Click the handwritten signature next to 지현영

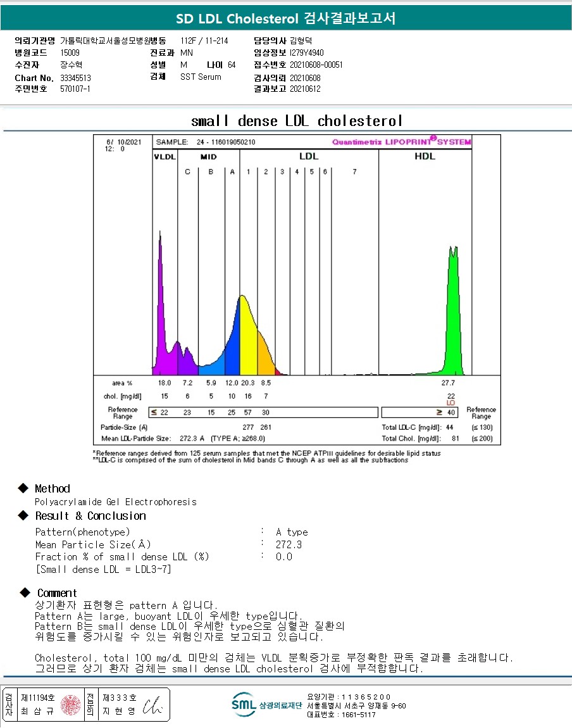tap(152, 705)
